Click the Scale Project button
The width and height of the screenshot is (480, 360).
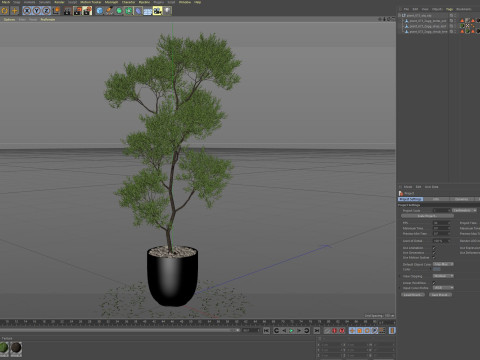pyautogui.click(x=427, y=216)
